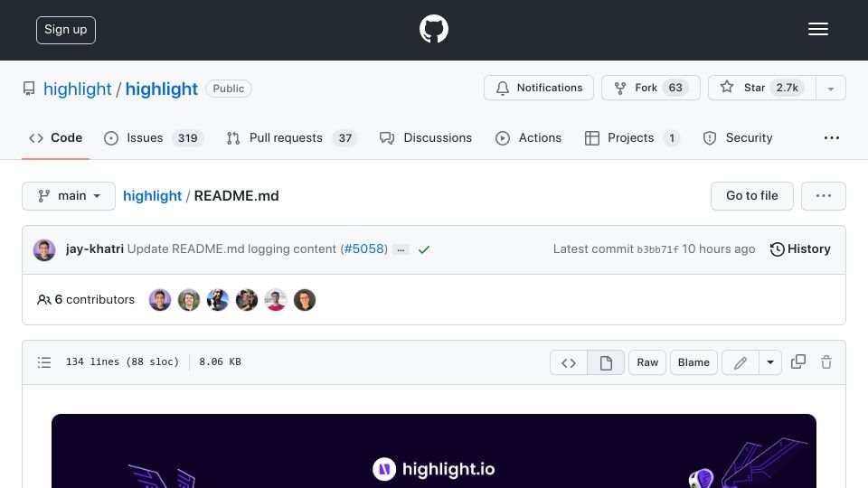Screen dimensions: 868x488
Task: Open the second contributor avatar
Action: point(189,300)
